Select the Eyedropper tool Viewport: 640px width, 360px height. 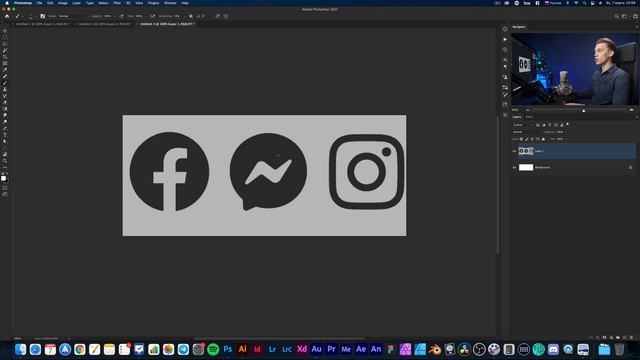tap(5, 70)
